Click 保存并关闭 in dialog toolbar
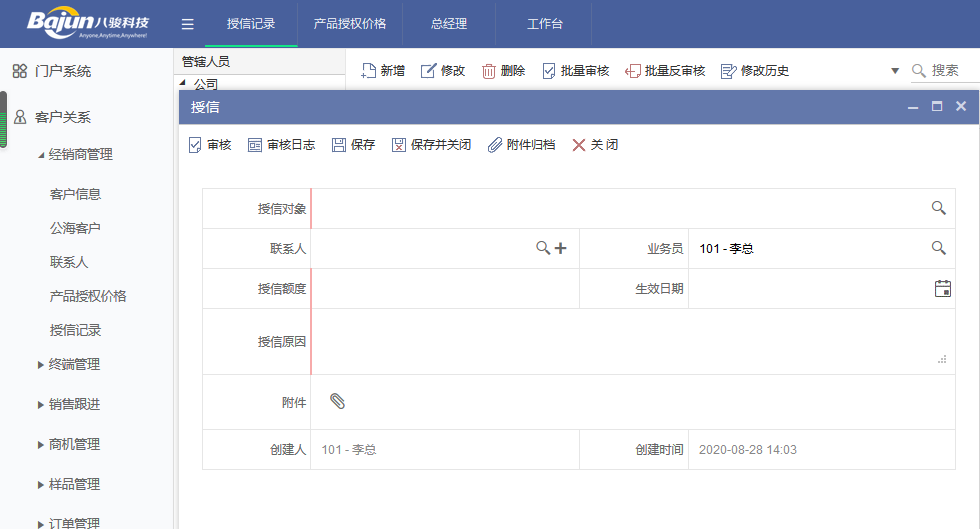Viewport: 980px width, 529px height. pyautogui.click(x=431, y=145)
